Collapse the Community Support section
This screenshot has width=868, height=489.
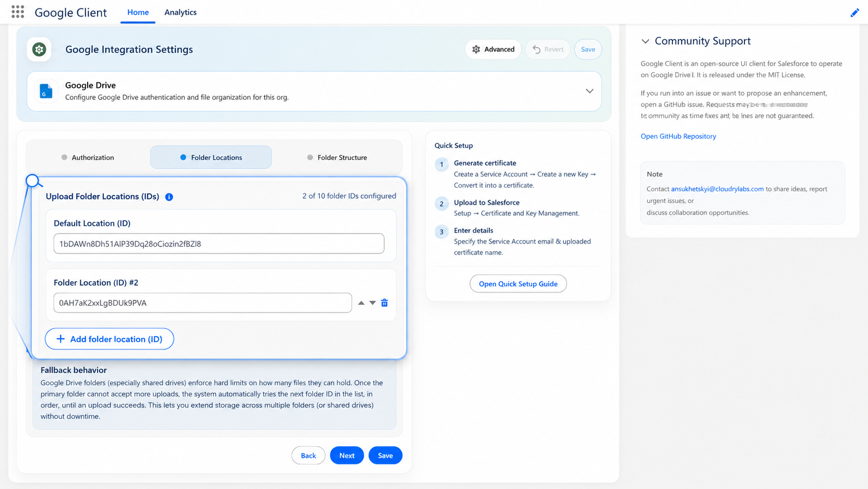point(645,41)
